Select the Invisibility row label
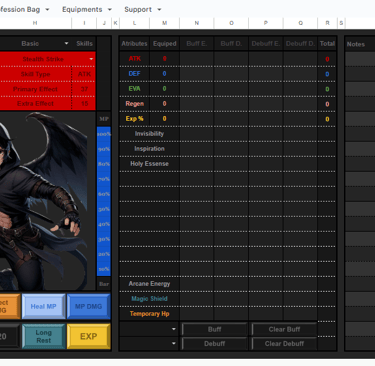This screenshot has height=366, width=375. pyautogui.click(x=149, y=134)
